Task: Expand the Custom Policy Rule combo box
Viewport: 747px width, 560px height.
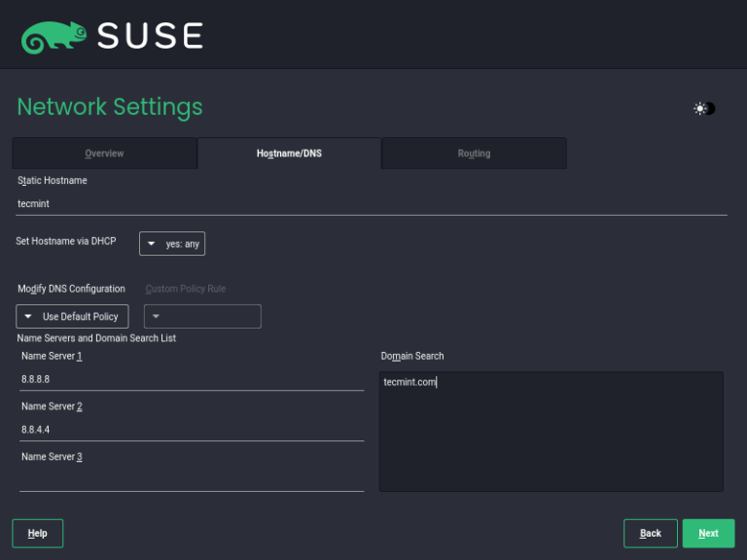Action: tap(202, 317)
